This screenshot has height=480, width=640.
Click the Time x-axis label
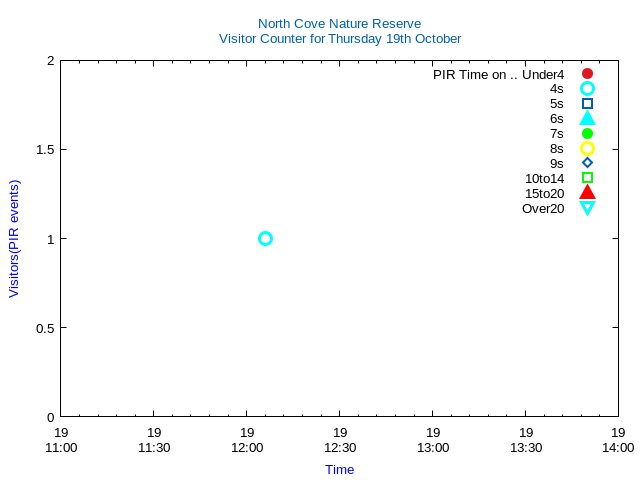339,469
